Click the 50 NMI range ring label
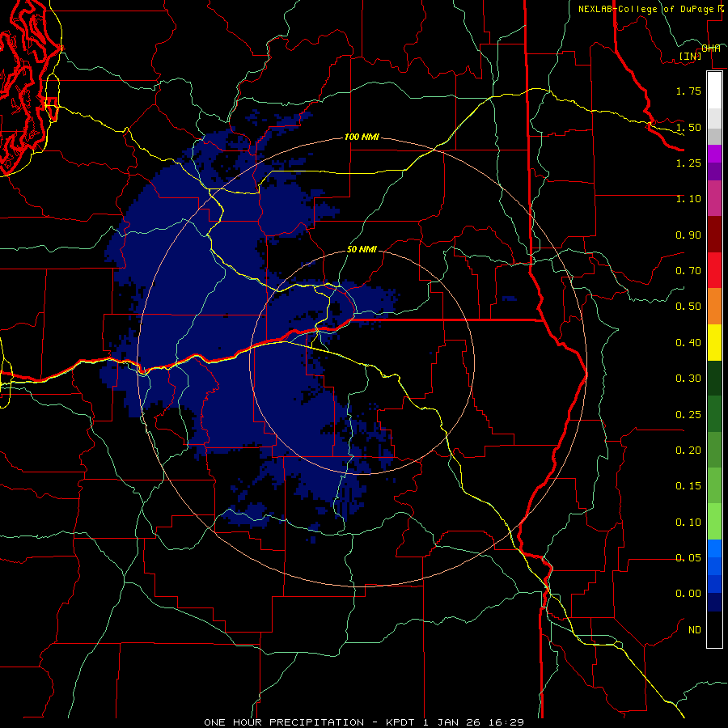The width and height of the screenshot is (728, 728). click(362, 249)
